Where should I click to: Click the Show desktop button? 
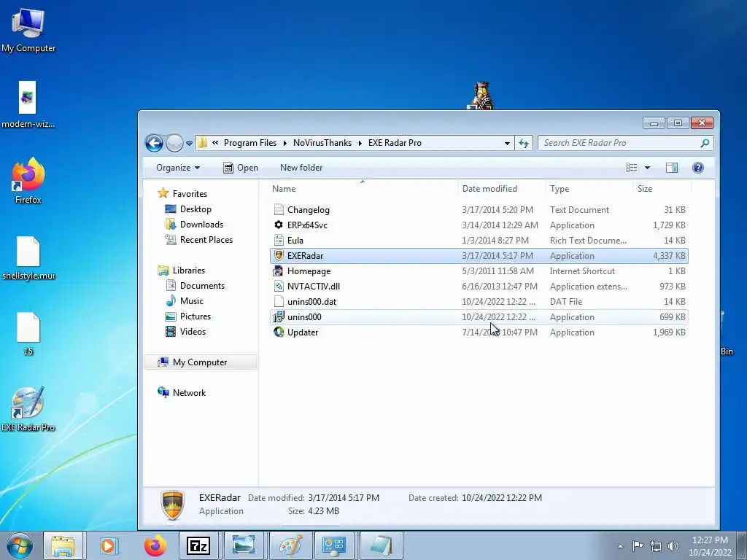point(742,545)
